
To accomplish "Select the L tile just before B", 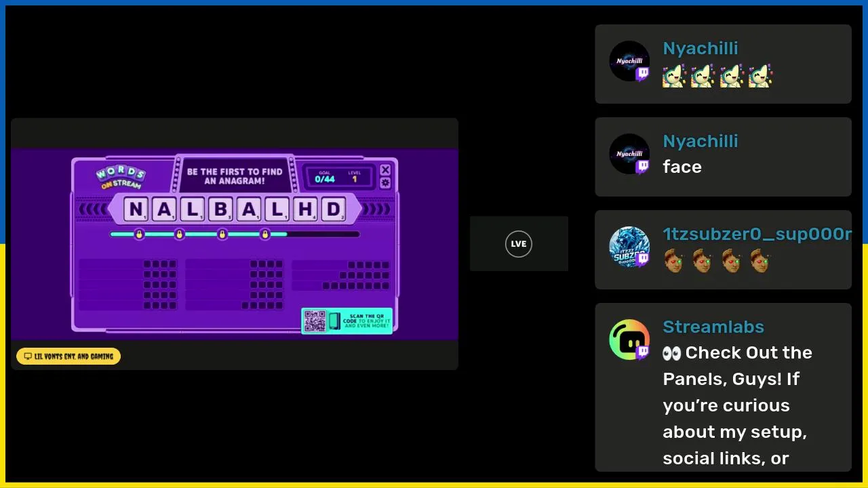I will [x=192, y=209].
